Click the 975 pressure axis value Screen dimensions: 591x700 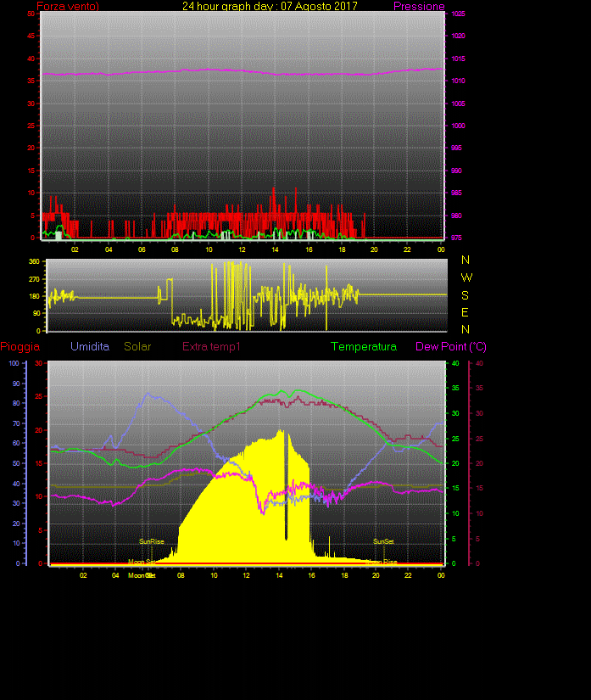click(456, 238)
